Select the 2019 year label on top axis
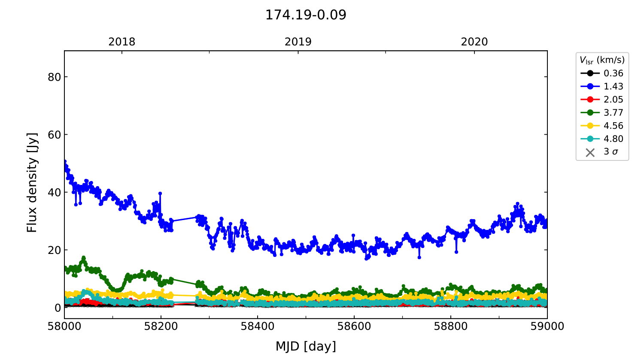644x362 pixels. click(x=298, y=42)
